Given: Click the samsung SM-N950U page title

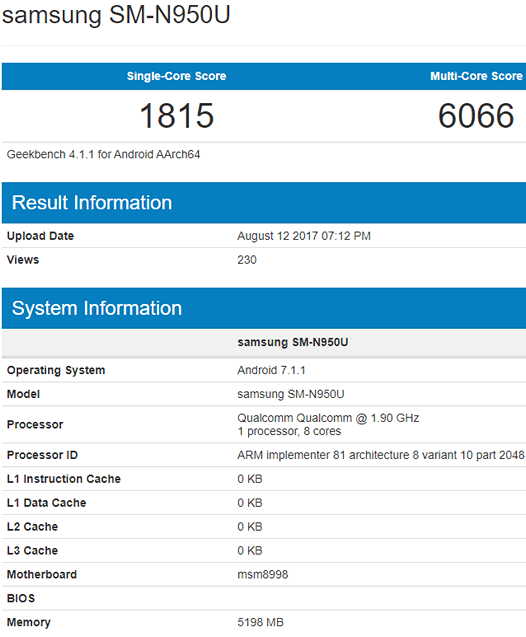Looking at the screenshot, I should pyautogui.click(x=116, y=15).
